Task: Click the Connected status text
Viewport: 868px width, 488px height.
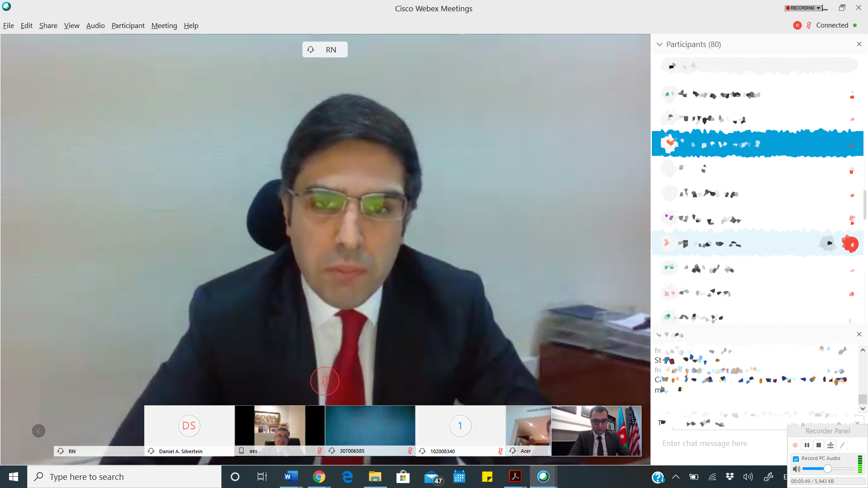Action: 832,25
